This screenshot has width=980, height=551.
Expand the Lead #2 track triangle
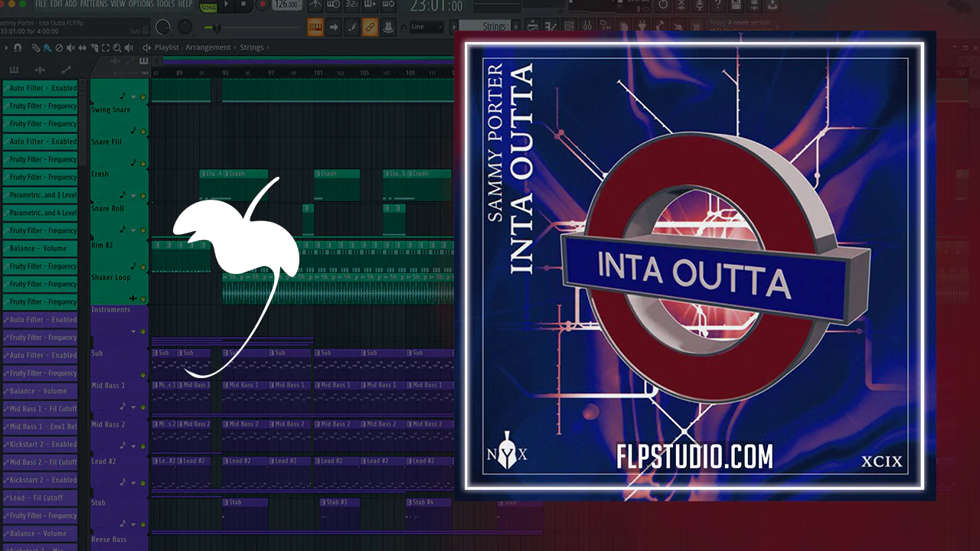133,483
